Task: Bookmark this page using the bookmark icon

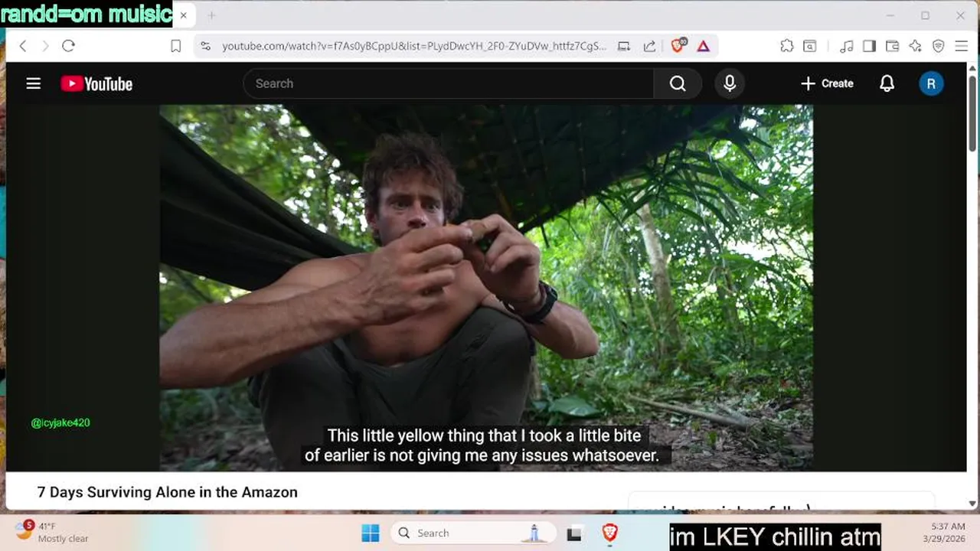Action: tap(175, 47)
